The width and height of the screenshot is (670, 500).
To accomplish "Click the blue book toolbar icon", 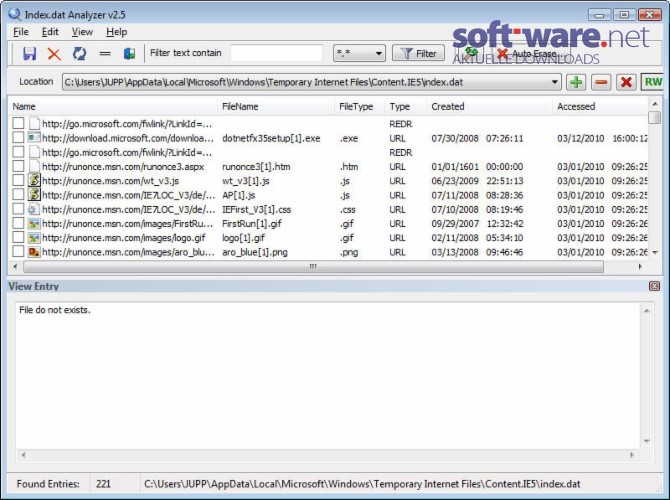I will [129, 53].
